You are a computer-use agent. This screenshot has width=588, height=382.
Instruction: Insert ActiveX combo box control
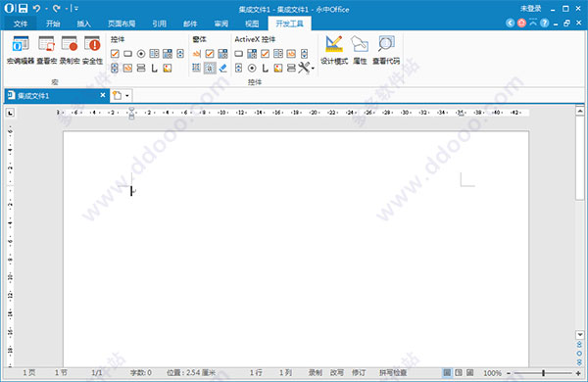(252, 54)
